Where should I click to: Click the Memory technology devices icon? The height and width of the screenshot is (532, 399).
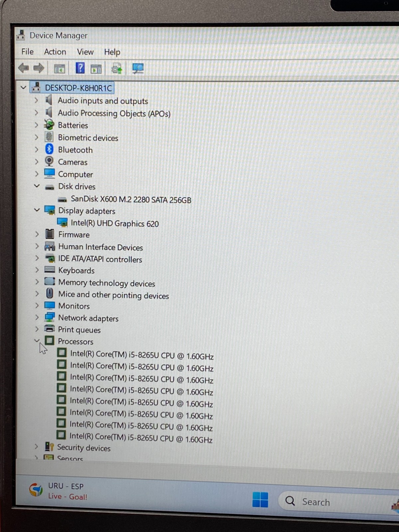point(50,282)
